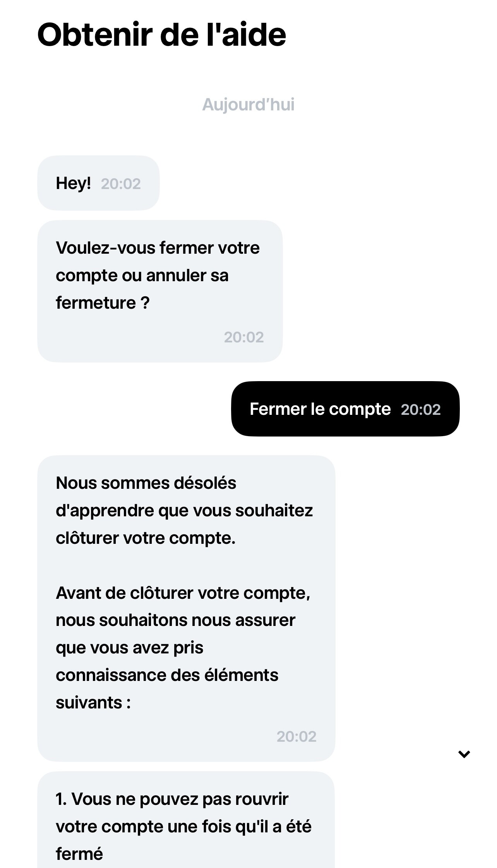Tap the timestamp inside the black bubble
This screenshot has width=497, height=868.
(x=421, y=410)
